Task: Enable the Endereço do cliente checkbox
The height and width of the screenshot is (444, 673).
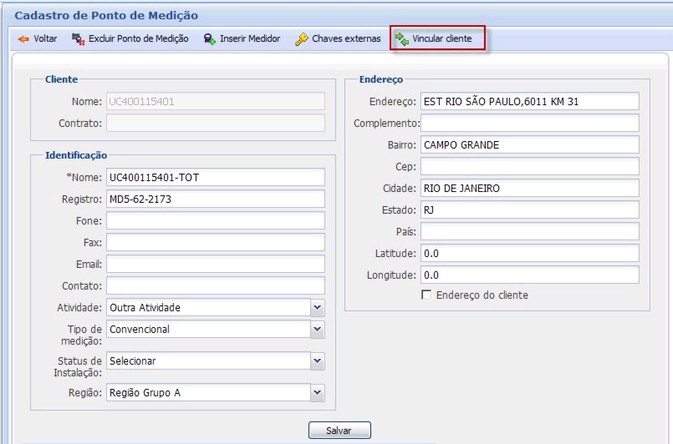Action: point(427,295)
